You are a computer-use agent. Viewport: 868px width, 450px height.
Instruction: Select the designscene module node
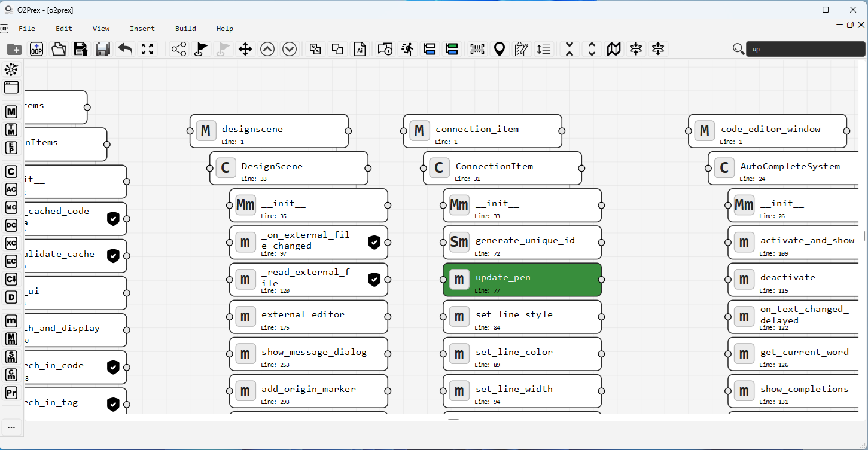pyautogui.click(x=269, y=131)
